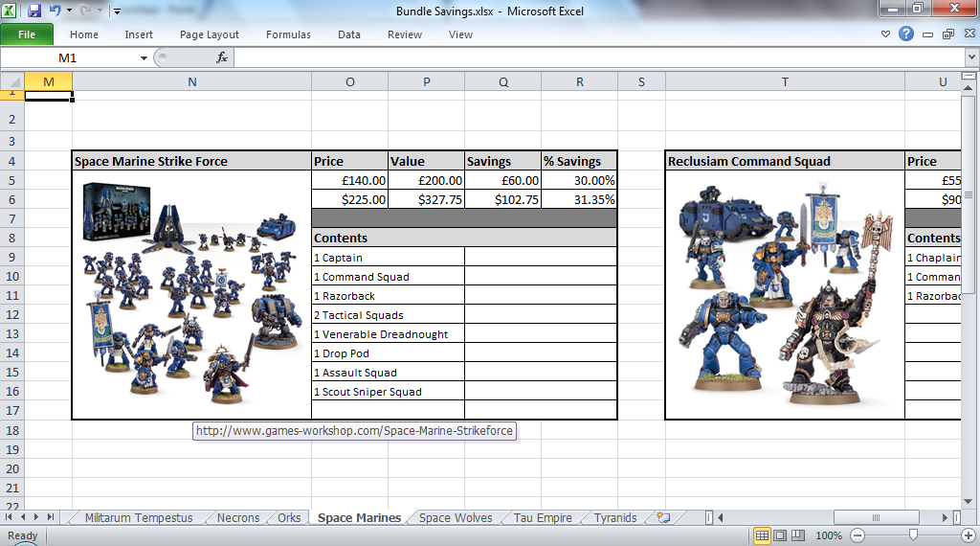Click the Space Marine Strike Force image
The image size is (980, 546).
pos(191,294)
